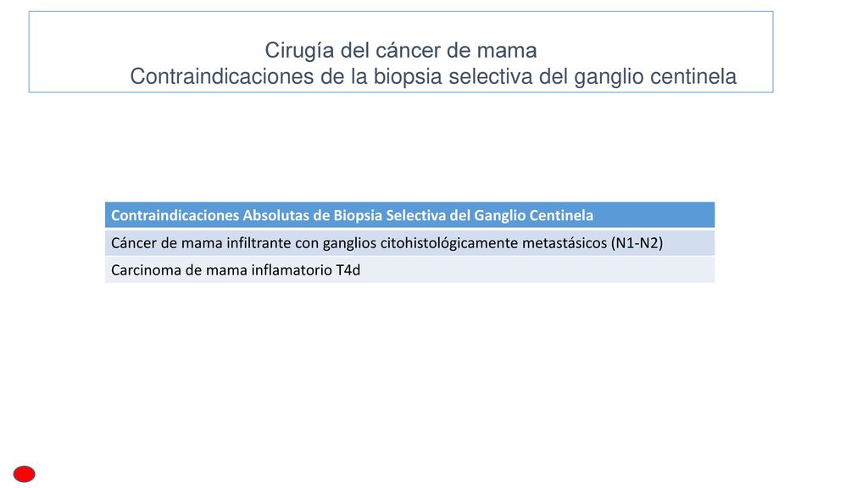Select the subtitle line starting with 'Contraindicaciones de la biopsia'
Screen dimensions: 868x488
coord(433,76)
